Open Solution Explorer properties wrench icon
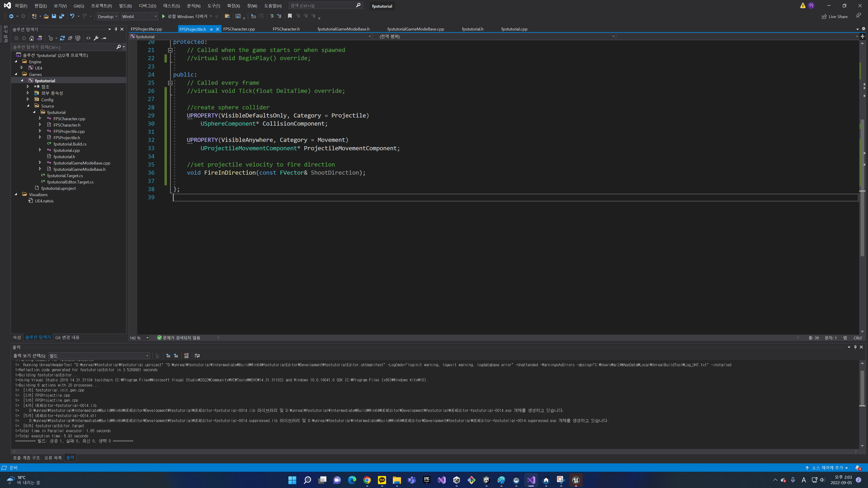The height and width of the screenshot is (488, 868). click(x=96, y=38)
